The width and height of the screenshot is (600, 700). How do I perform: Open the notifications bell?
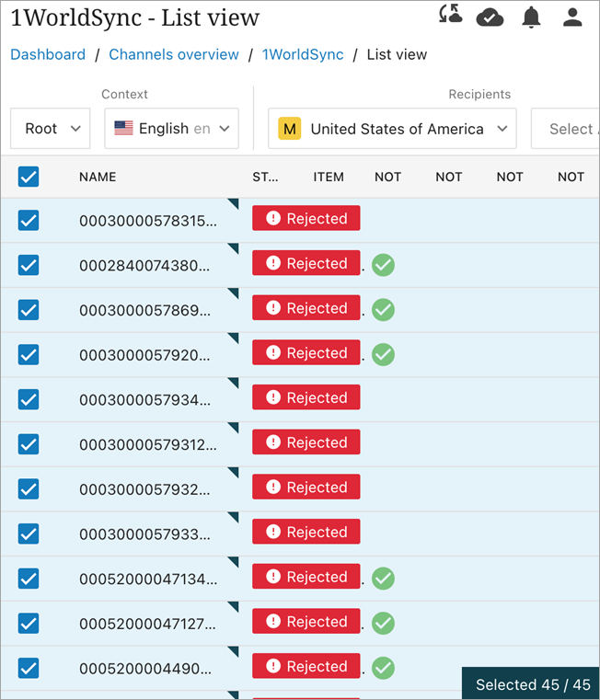[532, 17]
